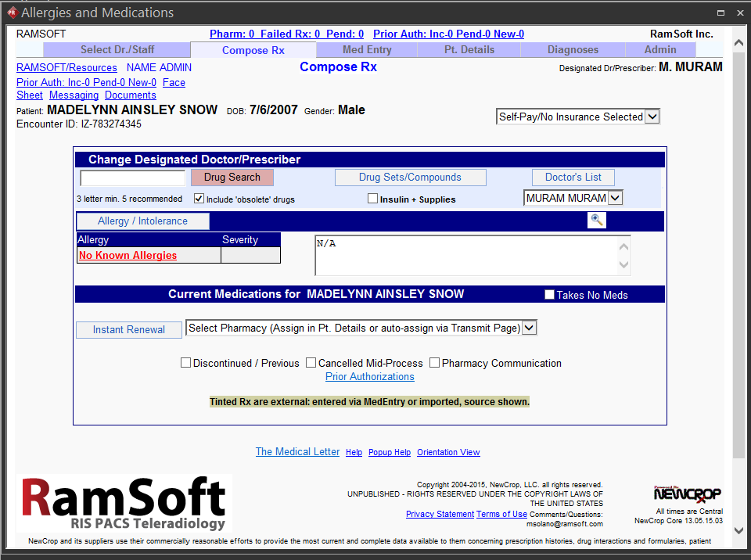Click the No Known Allergies link

128,256
